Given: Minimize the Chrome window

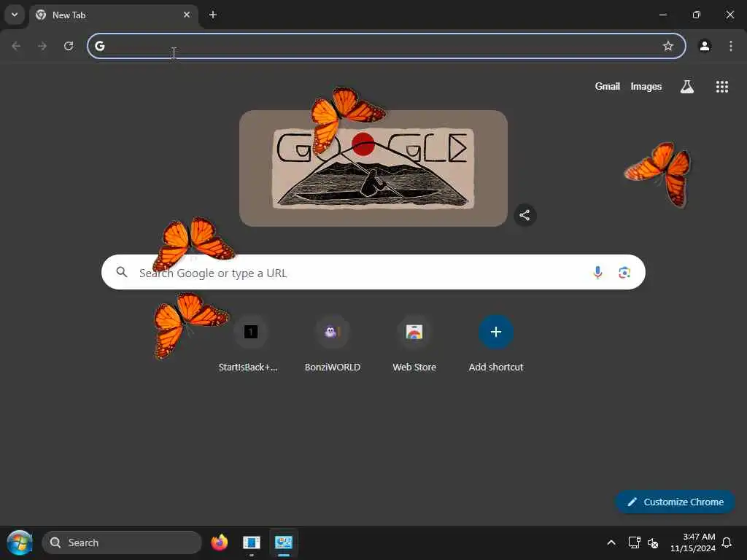Looking at the screenshot, I should 662,15.
